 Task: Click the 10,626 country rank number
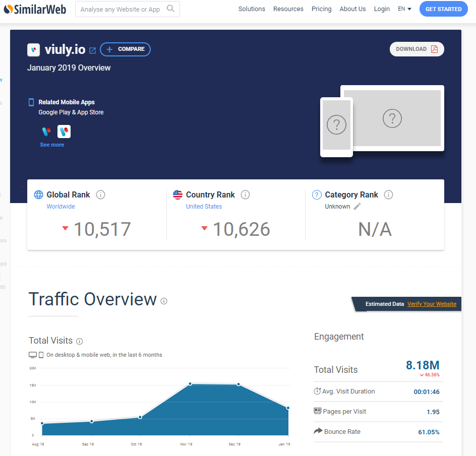coord(242,229)
